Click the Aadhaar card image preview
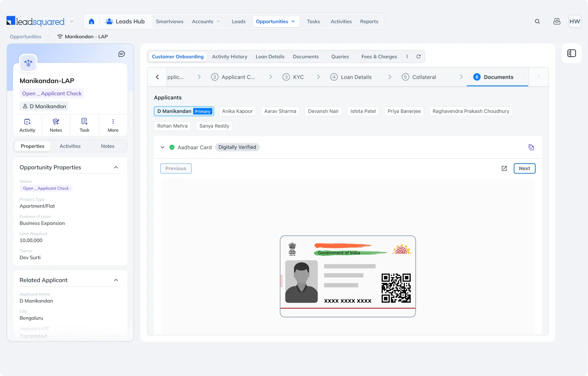Image resolution: width=588 pixels, height=376 pixels. (x=348, y=276)
